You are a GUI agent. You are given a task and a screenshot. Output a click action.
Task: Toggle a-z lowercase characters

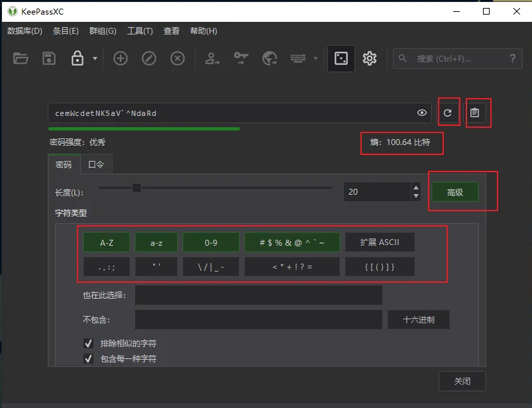click(156, 242)
